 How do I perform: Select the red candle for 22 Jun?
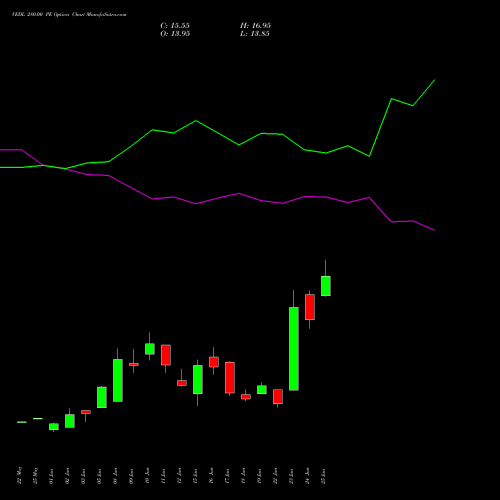278,397
